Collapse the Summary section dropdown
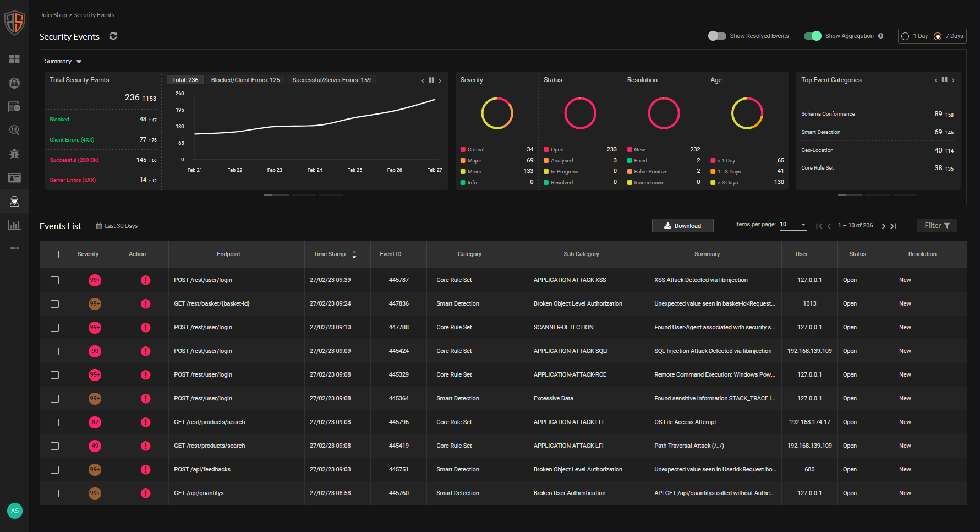The height and width of the screenshot is (532, 980). tap(79, 62)
